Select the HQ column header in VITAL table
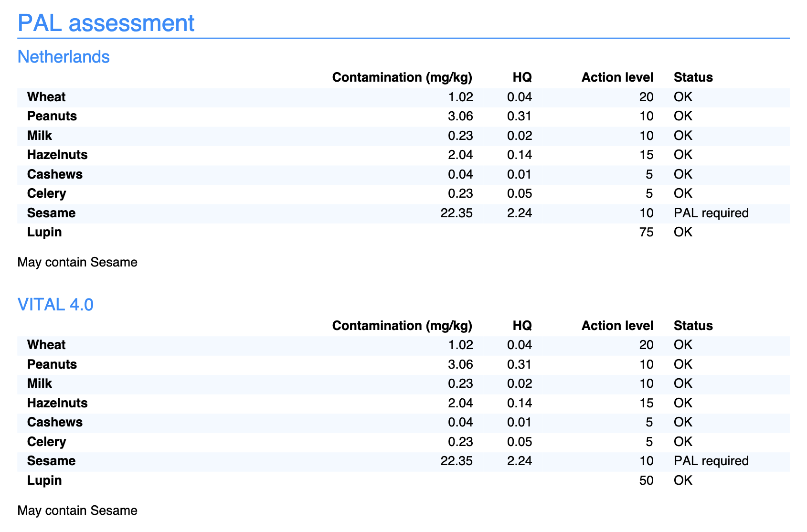807x532 pixels. tap(522, 325)
